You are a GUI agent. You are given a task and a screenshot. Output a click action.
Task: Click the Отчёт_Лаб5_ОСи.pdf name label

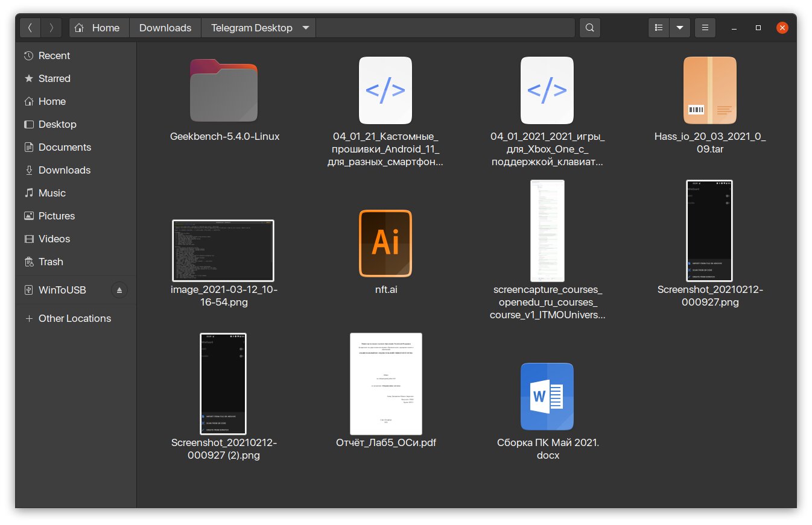[x=386, y=443]
